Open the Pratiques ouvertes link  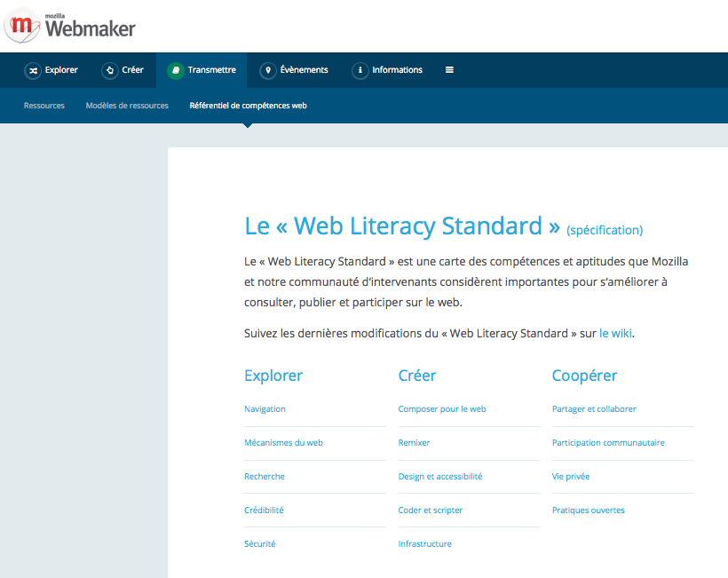[x=589, y=510]
